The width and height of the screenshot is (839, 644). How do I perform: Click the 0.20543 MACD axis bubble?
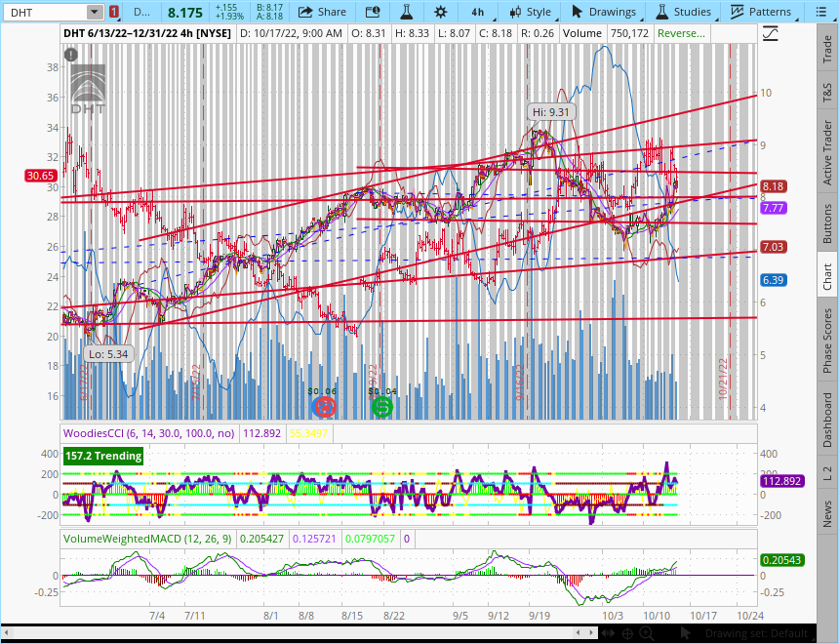pyautogui.click(x=781, y=560)
